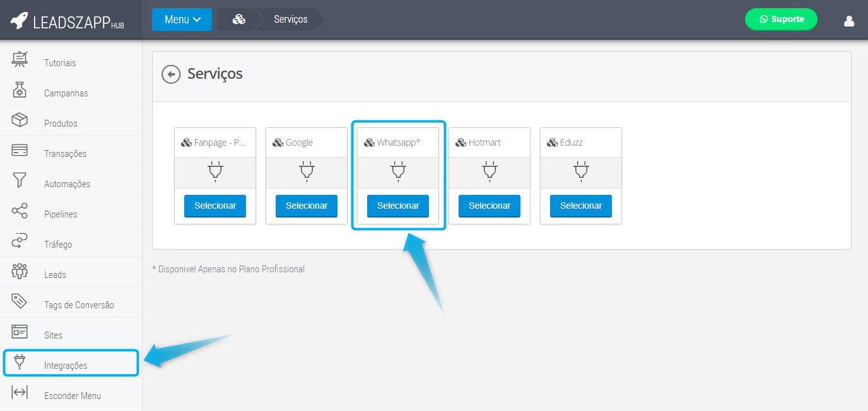Click the Produtos box icon
The height and width of the screenshot is (411, 868).
pos(20,120)
